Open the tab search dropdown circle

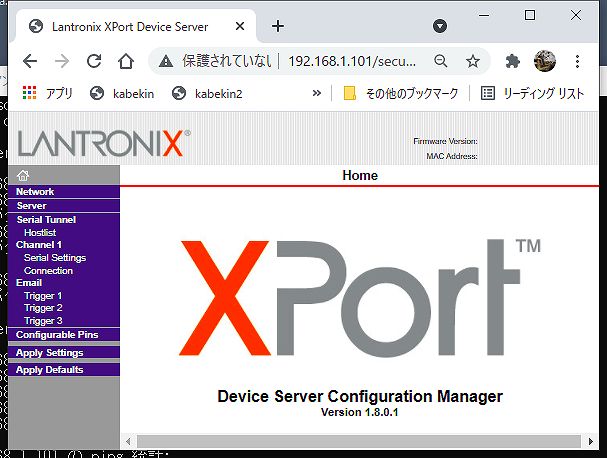coord(440,26)
